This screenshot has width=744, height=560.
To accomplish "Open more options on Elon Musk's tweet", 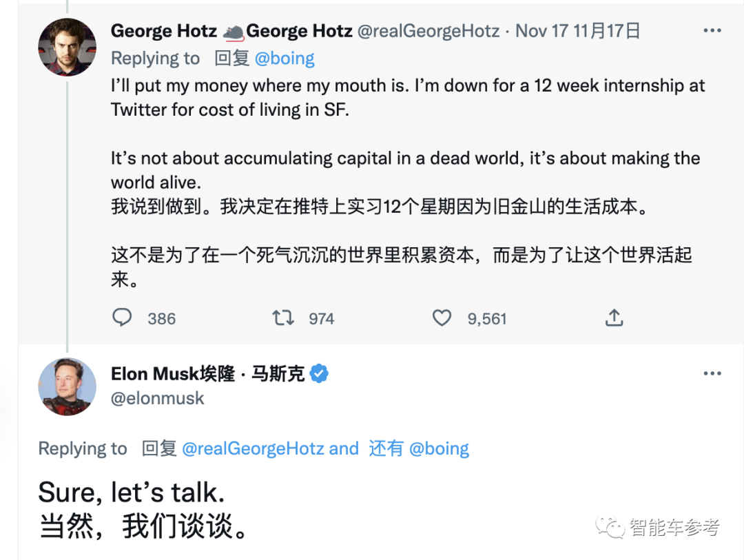I will click(x=712, y=373).
